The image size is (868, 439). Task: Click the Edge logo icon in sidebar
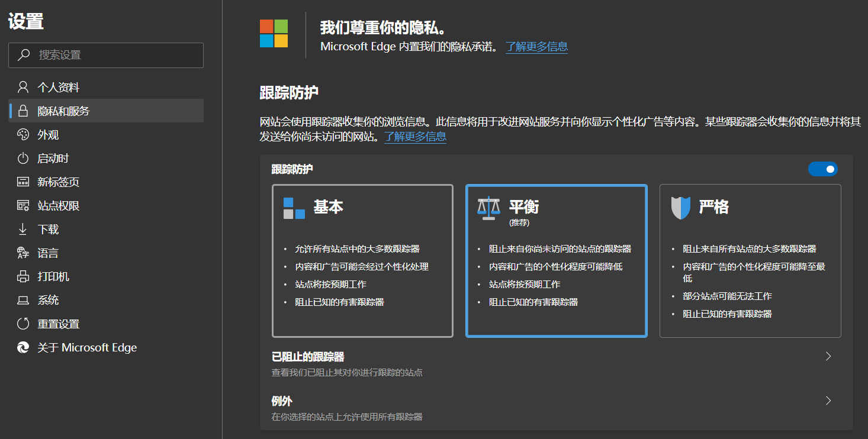point(23,347)
